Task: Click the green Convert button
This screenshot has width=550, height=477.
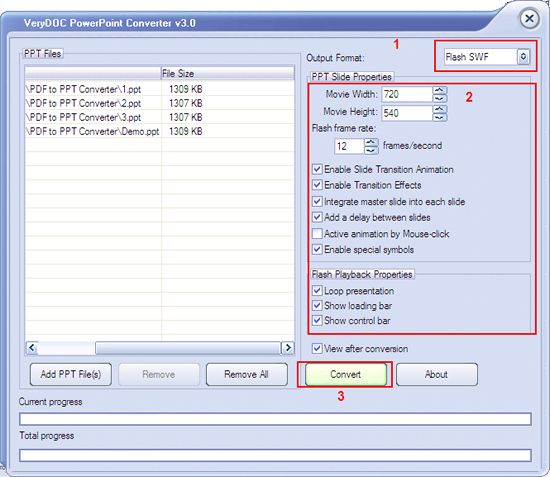Action: 346,374
